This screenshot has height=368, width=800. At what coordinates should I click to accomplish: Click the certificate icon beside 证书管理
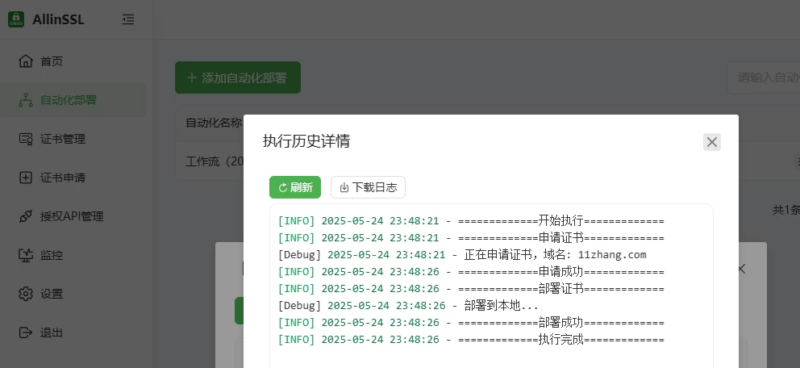(26, 139)
